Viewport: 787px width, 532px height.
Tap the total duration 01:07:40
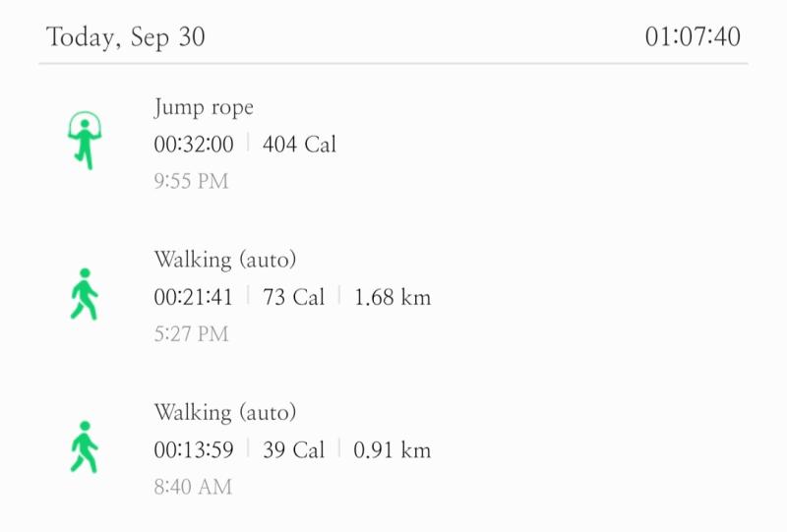(x=693, y=36)
